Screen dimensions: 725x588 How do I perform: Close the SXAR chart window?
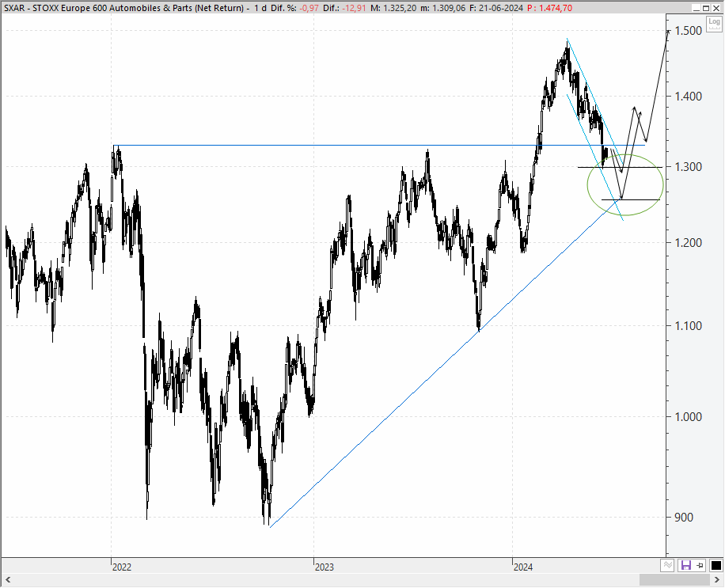[x=716, y=8]
